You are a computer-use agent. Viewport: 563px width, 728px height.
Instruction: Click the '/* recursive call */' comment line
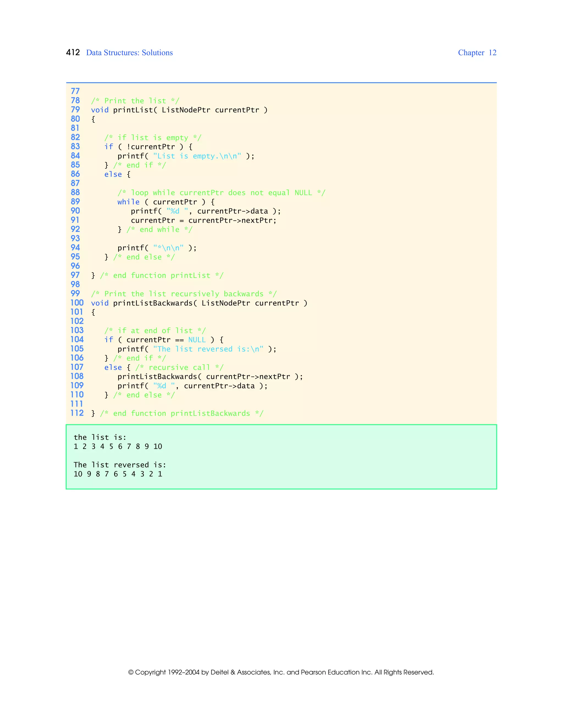[180, 367]
